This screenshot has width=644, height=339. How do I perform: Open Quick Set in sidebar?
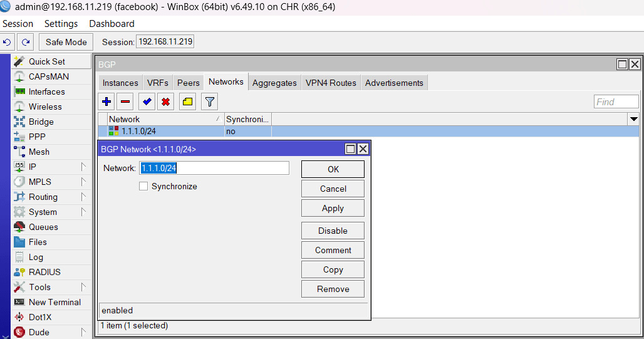click(x=51, y=61)
